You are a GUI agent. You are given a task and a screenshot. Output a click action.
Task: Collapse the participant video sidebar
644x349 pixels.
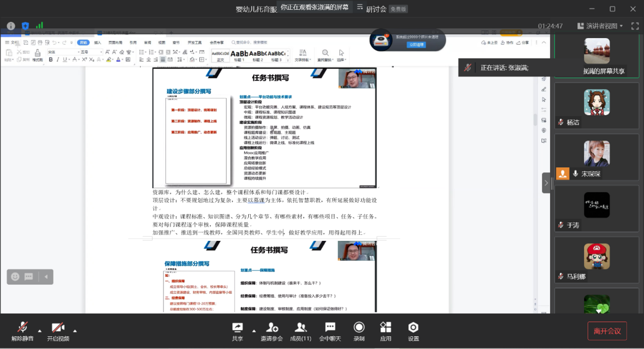pyautogui.click(x=546, y=183)
